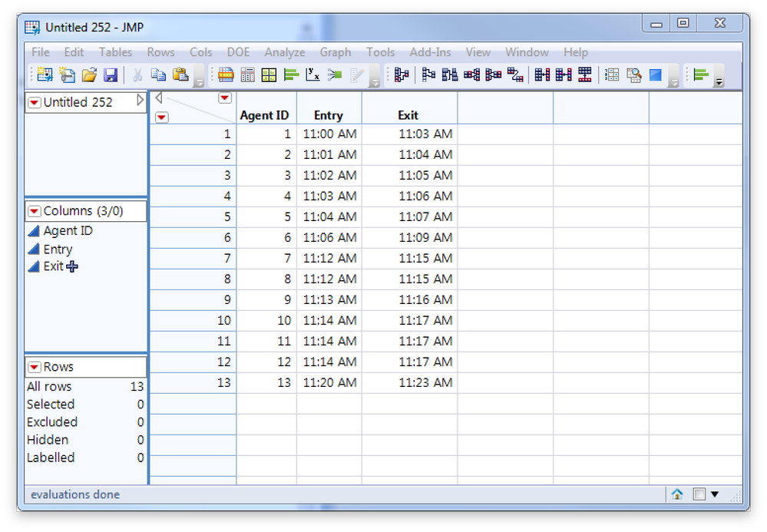This screenshot has height=532, width=767.
Task: Click the Exit cell showing 11:09 AM
Action: [x=410, y=238]
